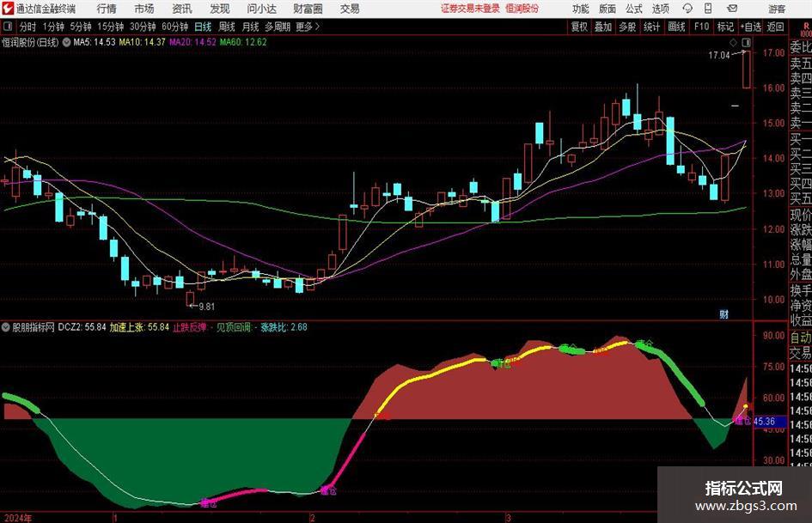
Task: Click month 3 marker on time axis
Action: click(x=508, y=518)
